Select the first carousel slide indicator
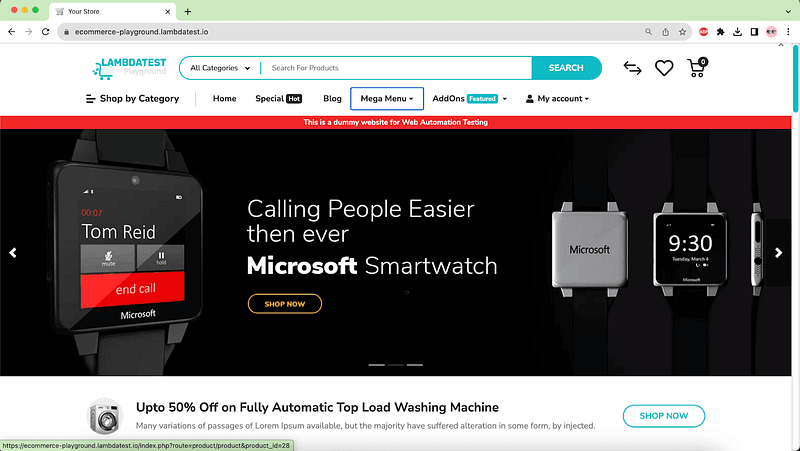Screen dimensions: 800x451 [377, 365]
